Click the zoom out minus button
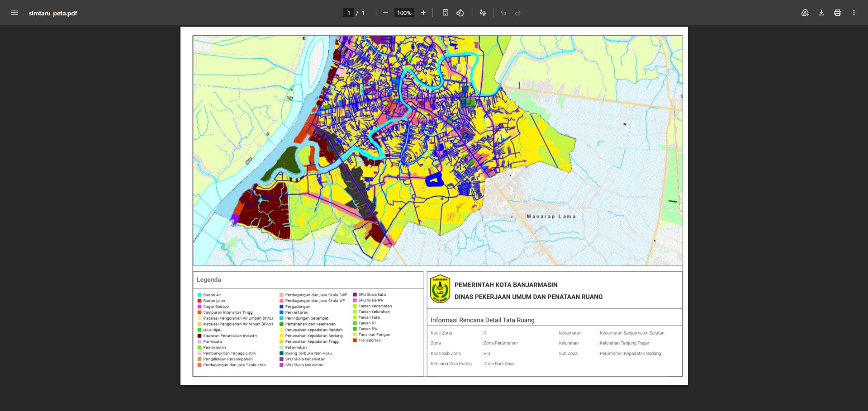Viewport: 868px width, 411px height. click(385, 13)
